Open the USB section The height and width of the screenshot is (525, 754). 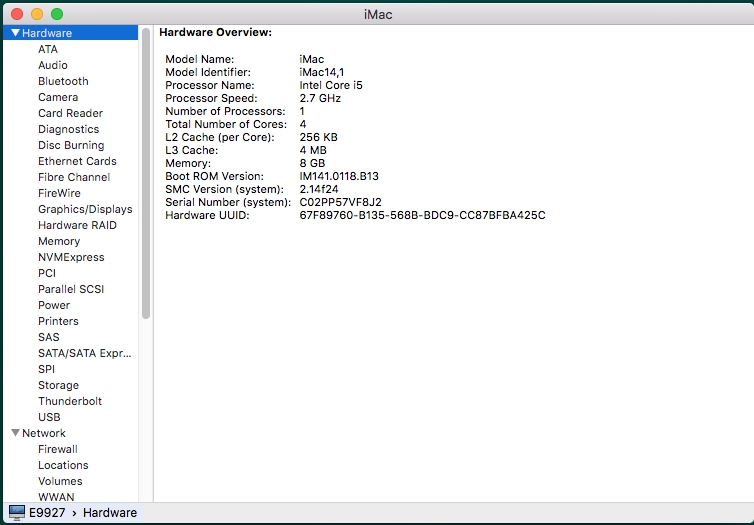(x=49, y=417)
